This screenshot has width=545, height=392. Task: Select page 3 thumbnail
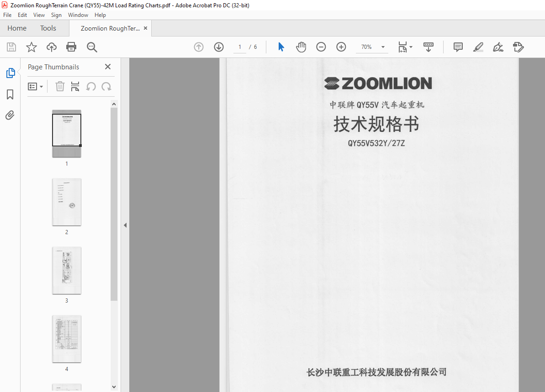pyautogui.click(x=67, y=271)
